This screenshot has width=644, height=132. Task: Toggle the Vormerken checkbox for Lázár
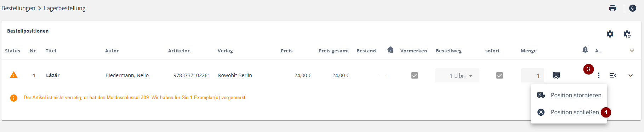tap(415, 75)
